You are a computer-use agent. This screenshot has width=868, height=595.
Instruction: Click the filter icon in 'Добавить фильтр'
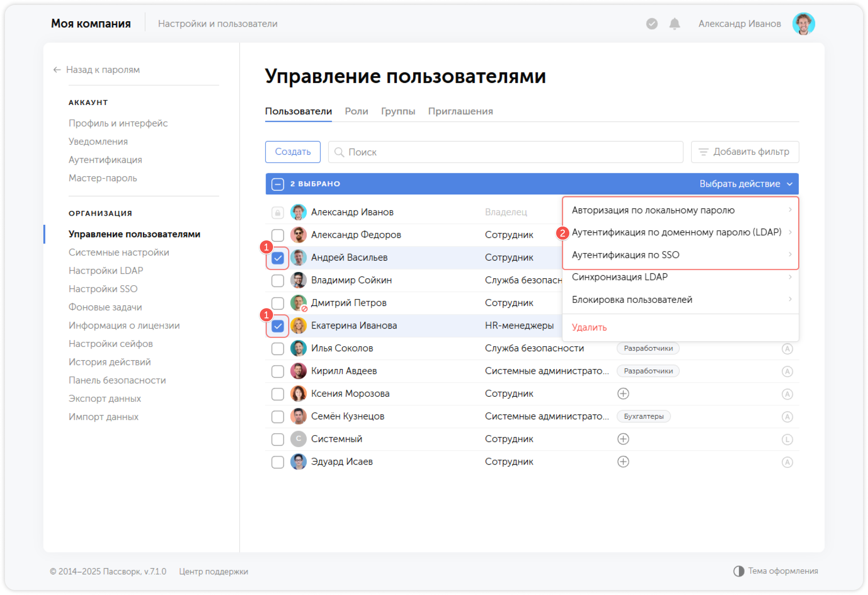[703, 152]
